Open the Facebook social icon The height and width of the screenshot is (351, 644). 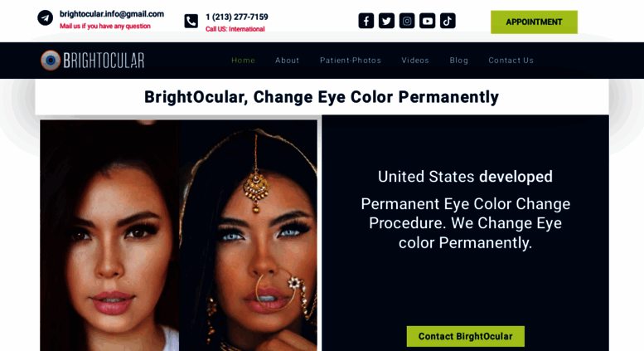[366, 21]
